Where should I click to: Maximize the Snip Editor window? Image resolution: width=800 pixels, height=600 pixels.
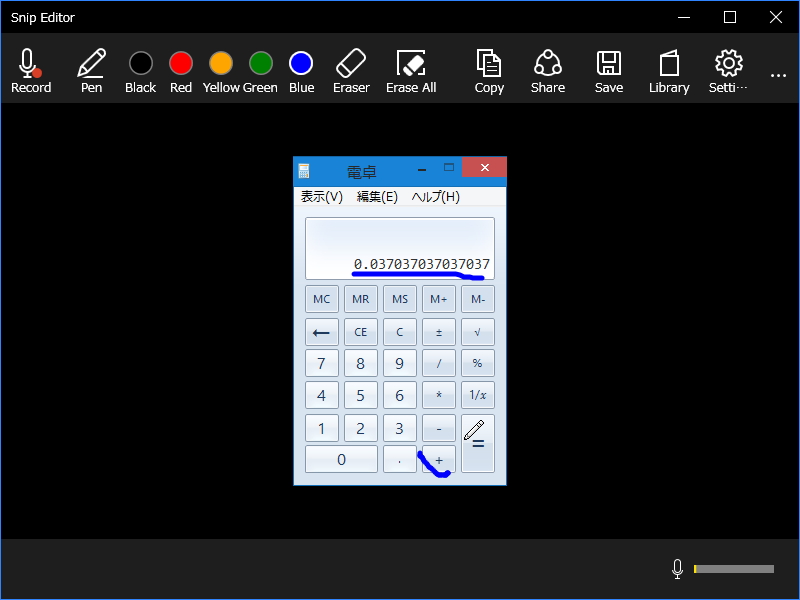click(730, 17)
